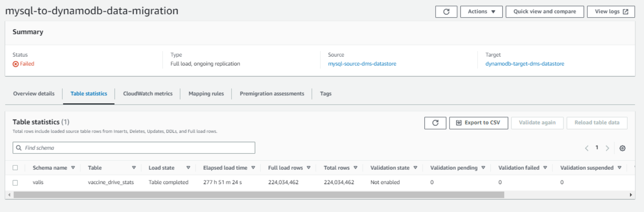644x212 pixels.
Task: Refresh the Table statistics list
Action: [435, 123]
